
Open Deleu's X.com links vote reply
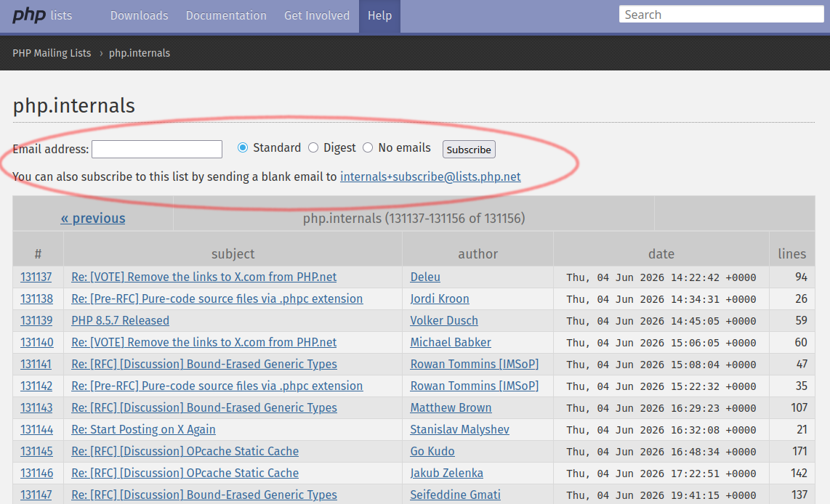click(204, 277)
